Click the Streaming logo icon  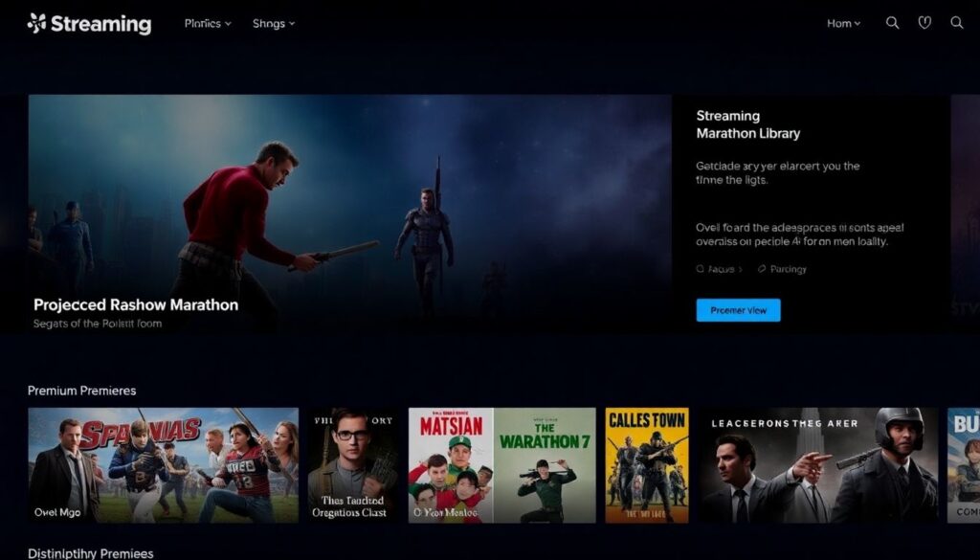click(x=37, y=23)
